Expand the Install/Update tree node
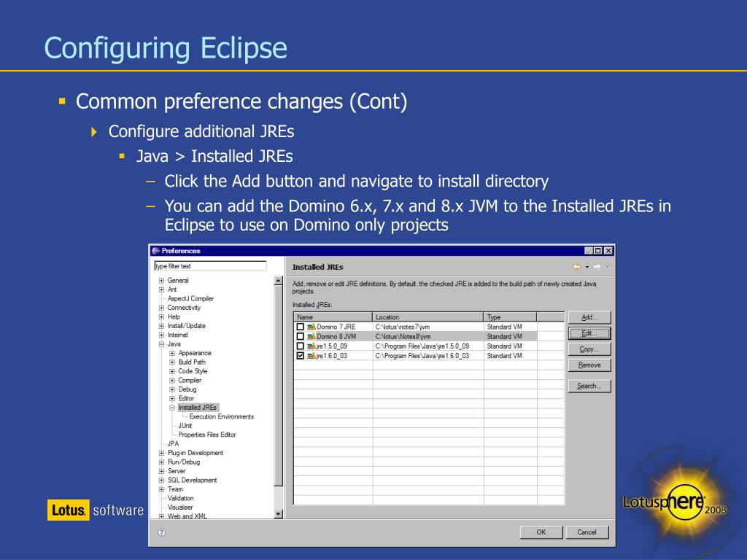 click(161, 326)
